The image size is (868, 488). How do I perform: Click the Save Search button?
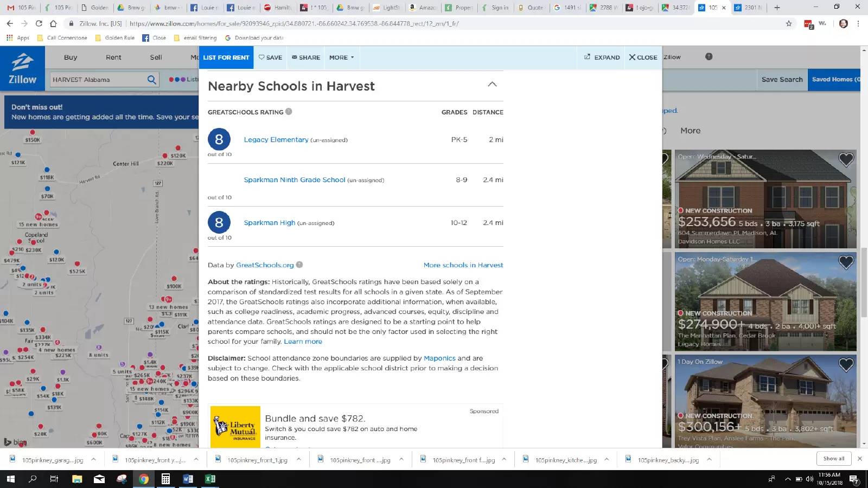(782, 80)
